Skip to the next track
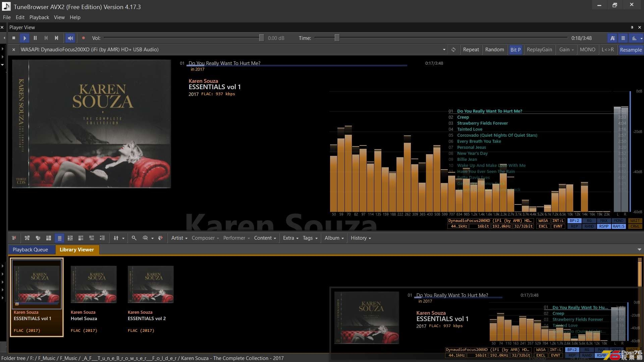This screenshot has width=644, height=362. (x=57, y=38)
